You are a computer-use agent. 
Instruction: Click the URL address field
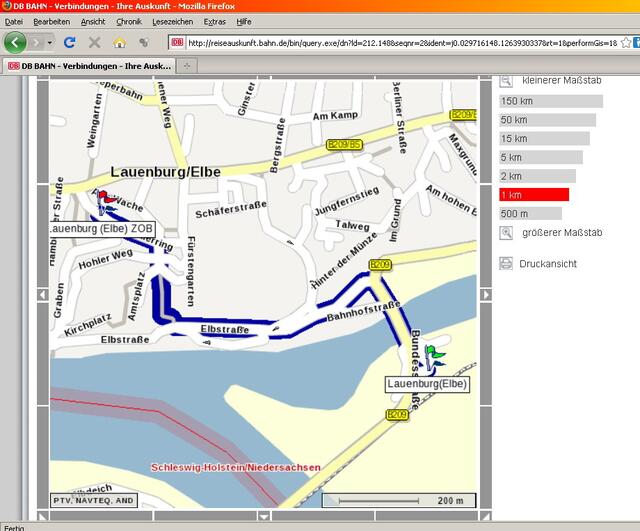pos(402,43)
